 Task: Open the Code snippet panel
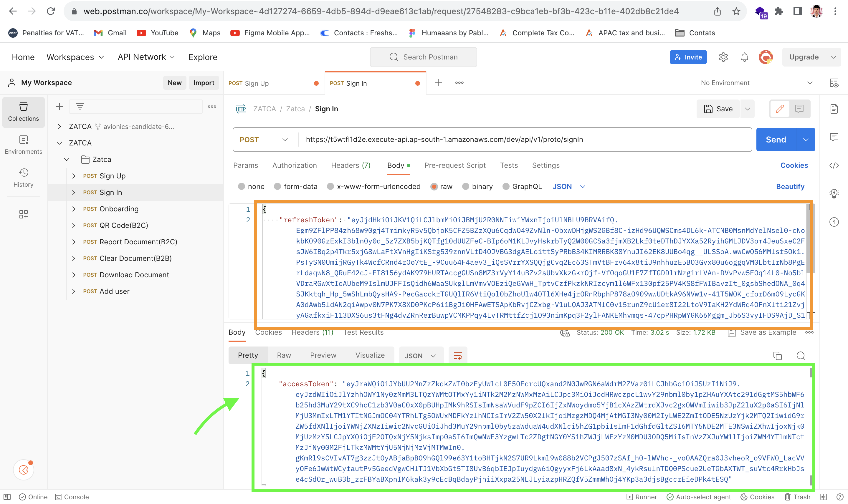tap(835, 165)
